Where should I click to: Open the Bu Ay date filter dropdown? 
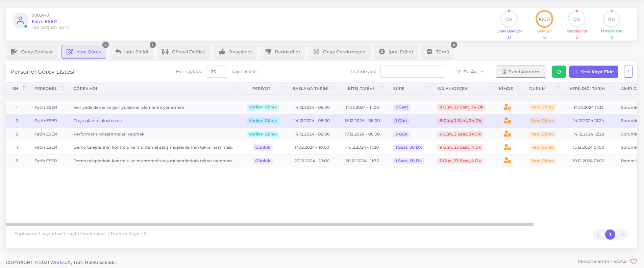tap(470, 72)
